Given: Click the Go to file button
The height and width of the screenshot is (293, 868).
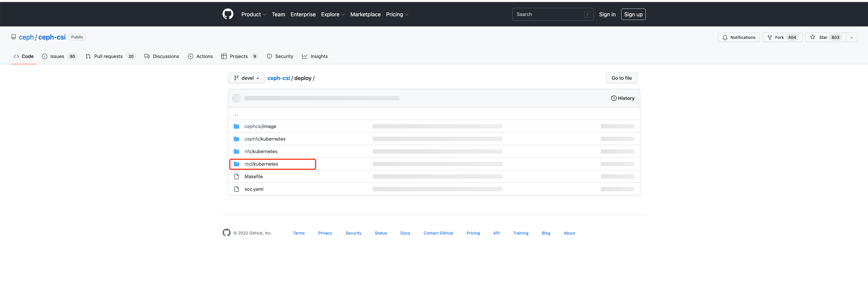Looking at the screenshot, I should click(x=622, y=78).
